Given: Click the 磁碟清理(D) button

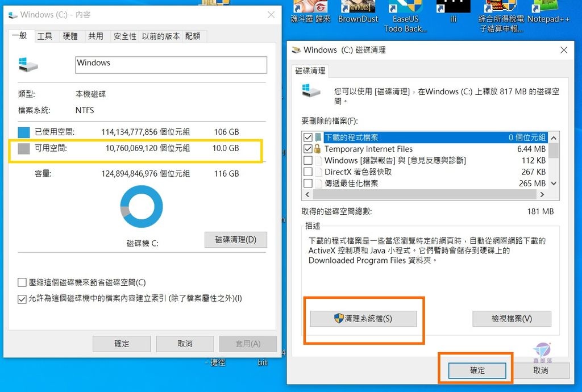Looking at the screenshot, I should (x=236, y=240).
